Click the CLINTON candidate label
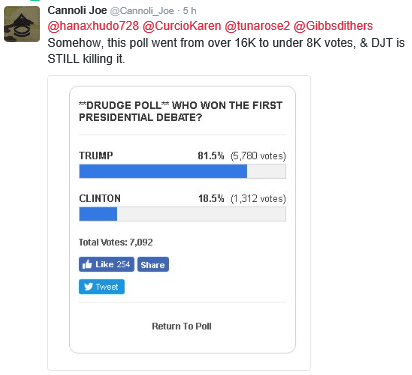This screenshot has width=412, height=375. [x=100, y=198]
